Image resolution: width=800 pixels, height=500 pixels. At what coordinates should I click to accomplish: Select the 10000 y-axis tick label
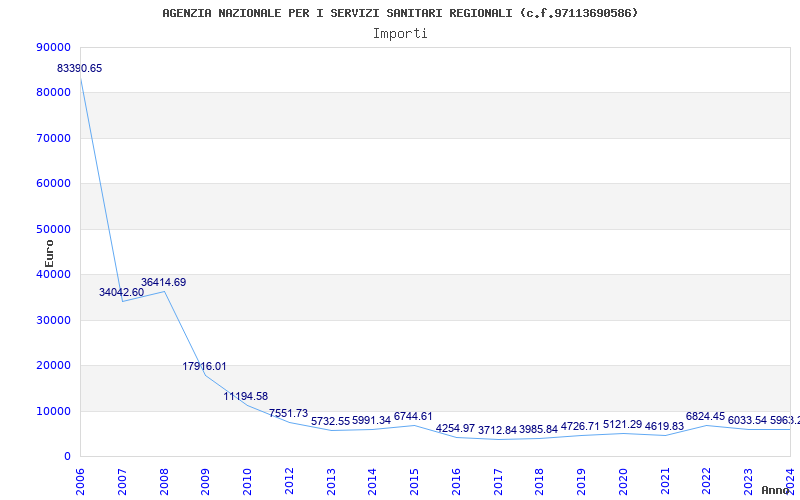[54, 411]
